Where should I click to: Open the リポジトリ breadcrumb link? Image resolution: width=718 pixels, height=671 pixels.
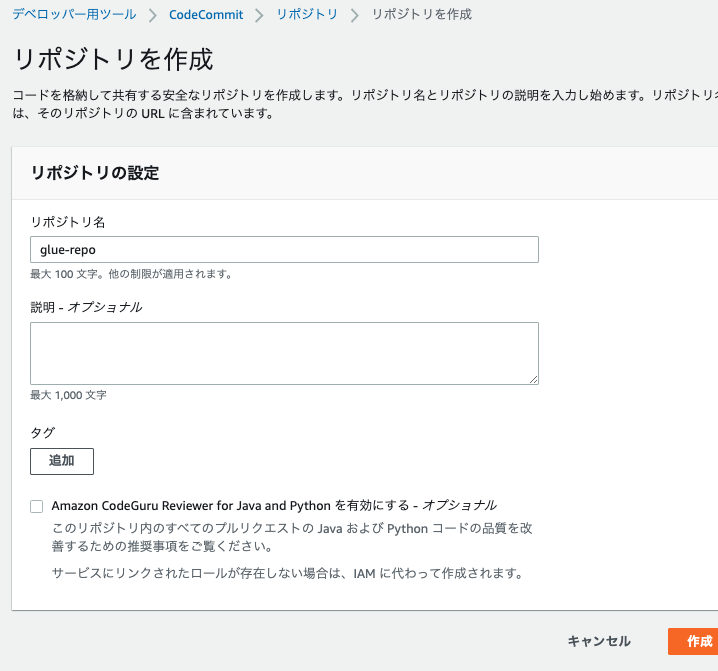coord(307,14)
